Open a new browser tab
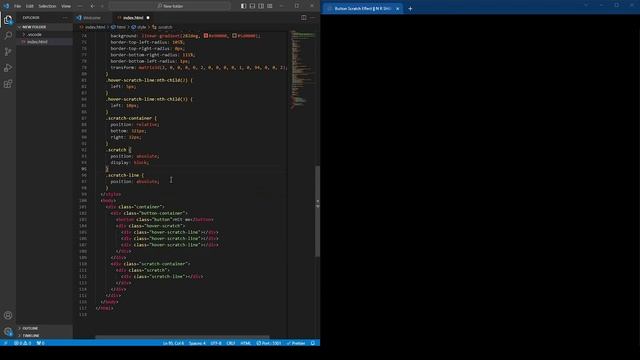The width and height of the screenshot is (640, 360). (x=410, y=9)
